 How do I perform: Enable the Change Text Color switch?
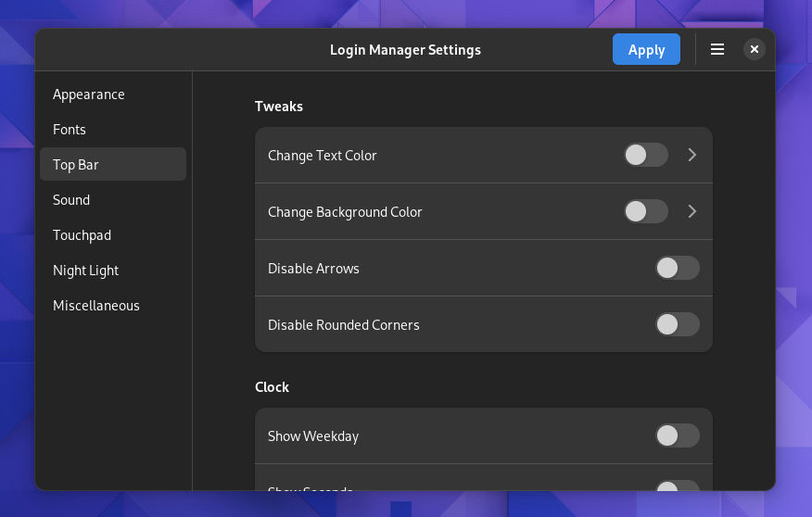[x=646, y=156]
